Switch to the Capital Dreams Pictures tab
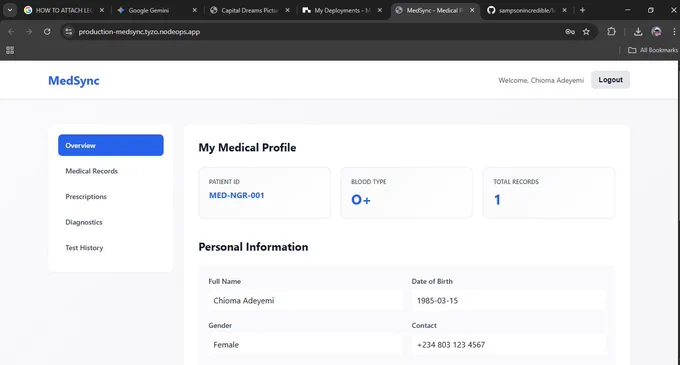The width and height of the screenshot is (680, 365). 249,10
